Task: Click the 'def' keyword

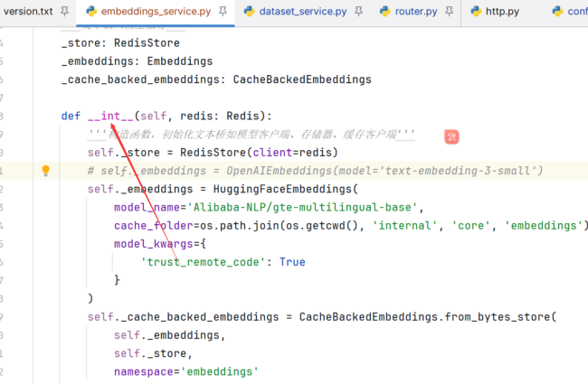Action: pos(71,117)
